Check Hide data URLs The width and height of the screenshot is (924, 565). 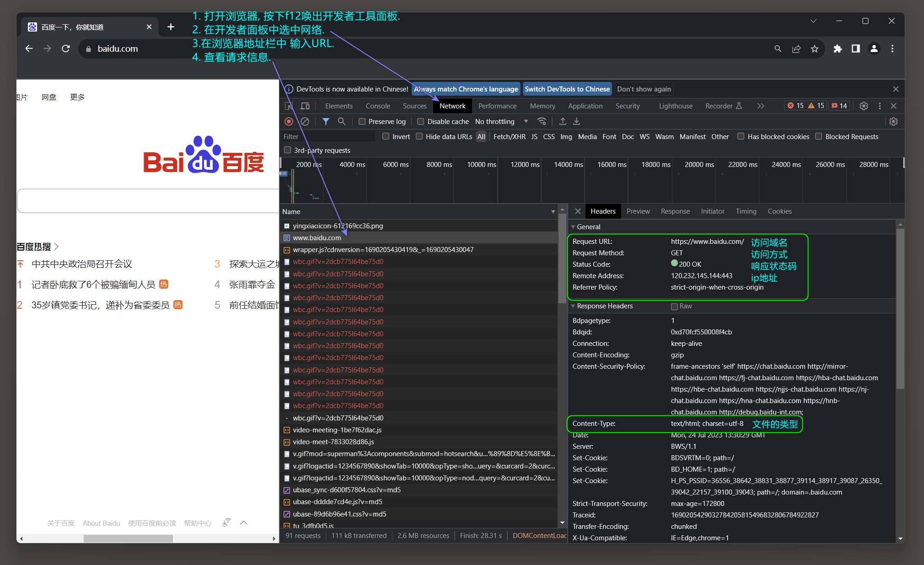[x=419, y=136]
